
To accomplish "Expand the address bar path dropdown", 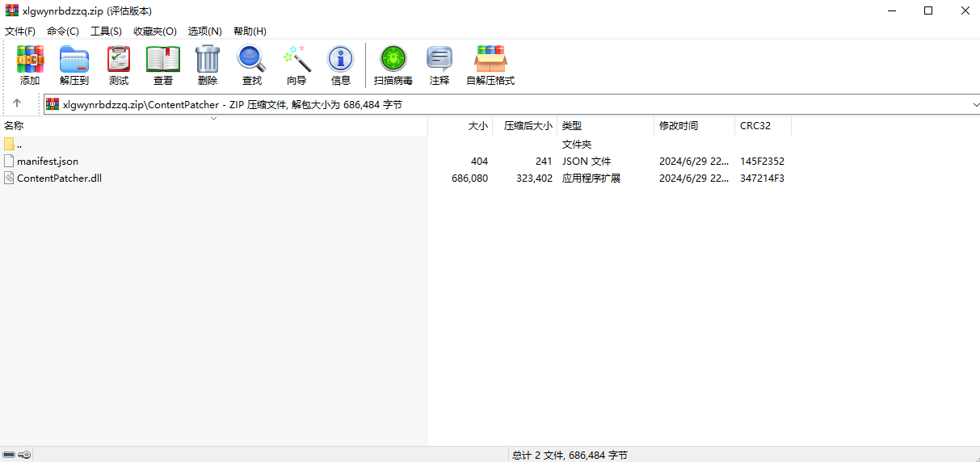I will coord(975,104).
